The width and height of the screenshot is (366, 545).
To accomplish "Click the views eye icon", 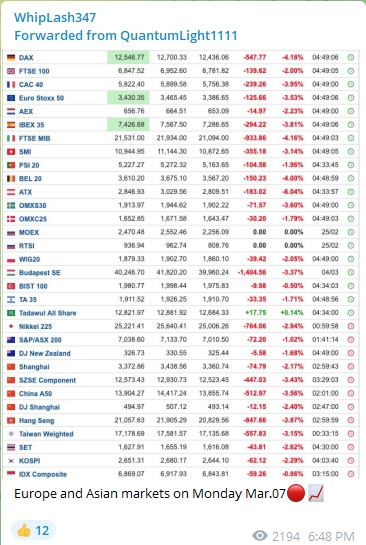I will click(260, 536).
